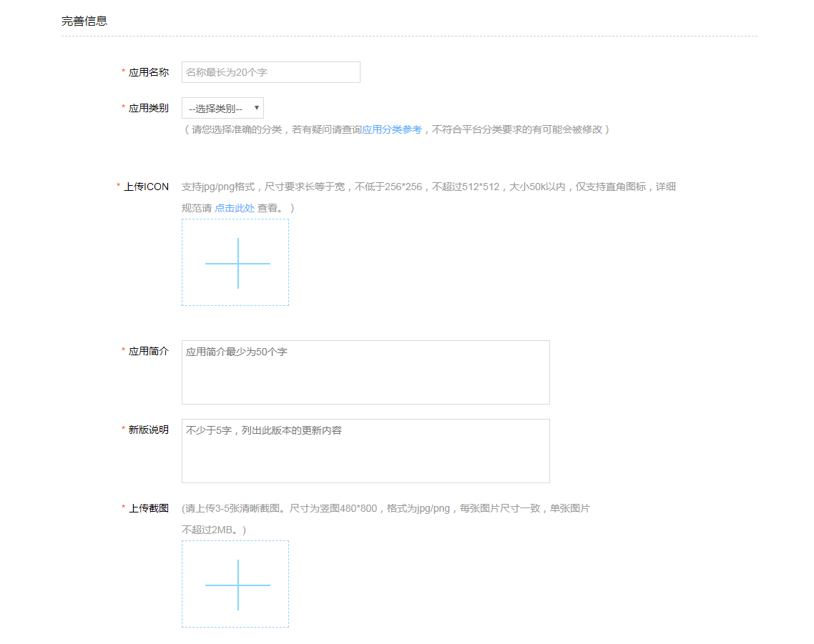The height and width of the screenshot is (644, 814).
Task: Click the name field showing 名称最长为20个字
Action: [270, 72]
